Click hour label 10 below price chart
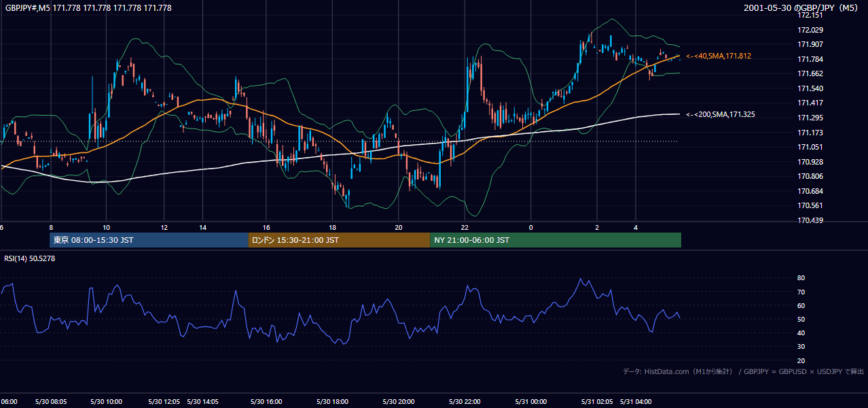The image size is (868, 408). point(107,227)
